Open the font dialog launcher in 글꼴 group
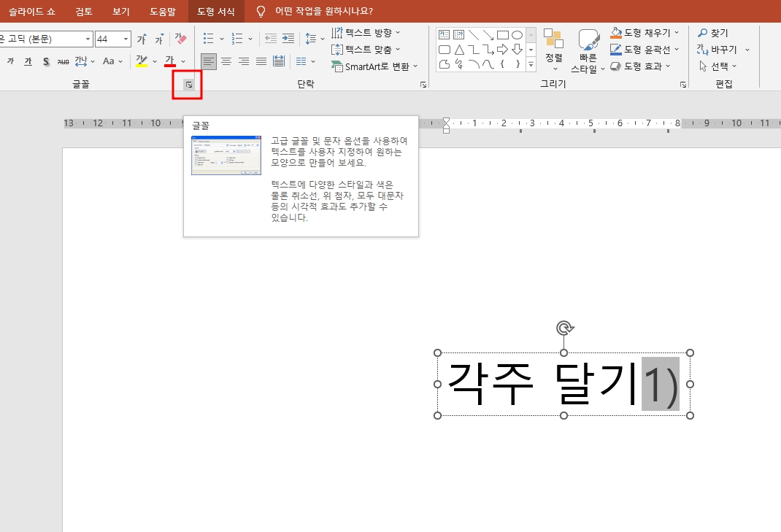781x532 pixels. pyautogui.click(x=188, y=85)
